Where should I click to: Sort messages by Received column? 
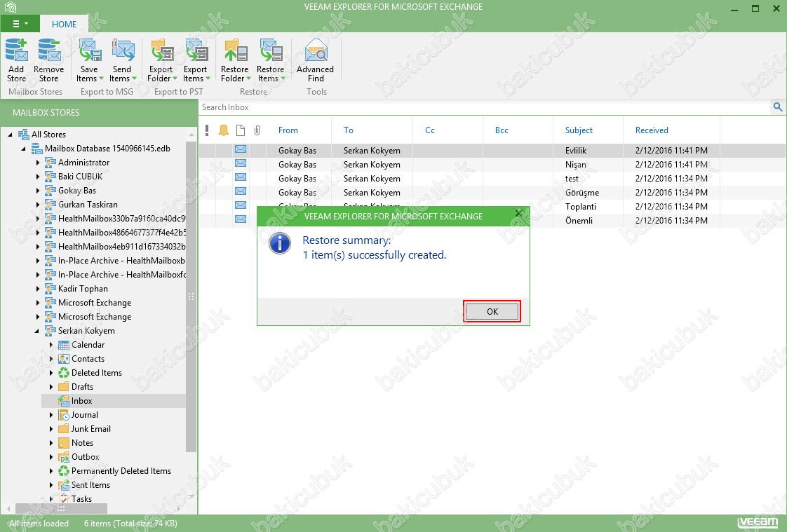[x=652, y=130]
